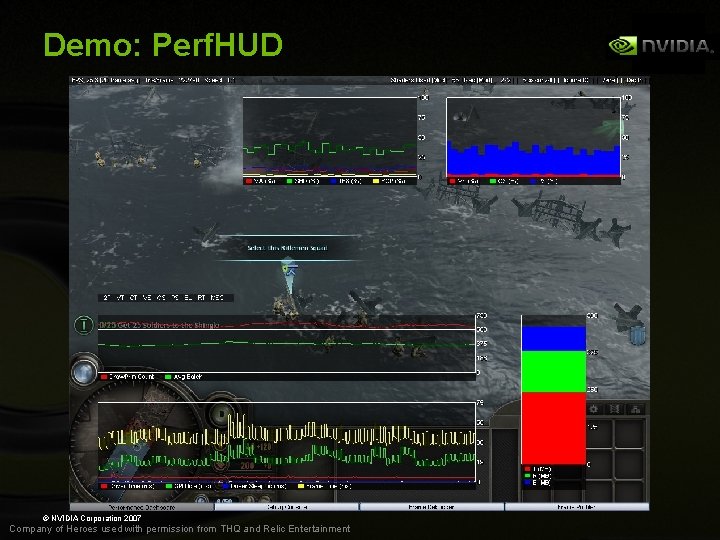Open the Frame Debugger tab
This screenshot has width=720, height=540.
(x=432, y=507)
